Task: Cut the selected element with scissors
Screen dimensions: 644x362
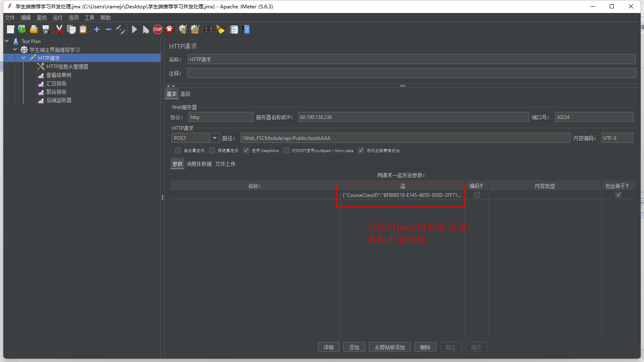Action: coord(59,29)
